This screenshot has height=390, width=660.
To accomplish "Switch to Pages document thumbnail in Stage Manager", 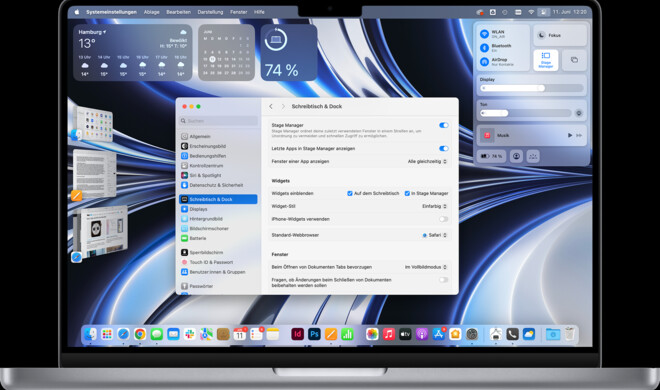I will (x=94, y=173).
